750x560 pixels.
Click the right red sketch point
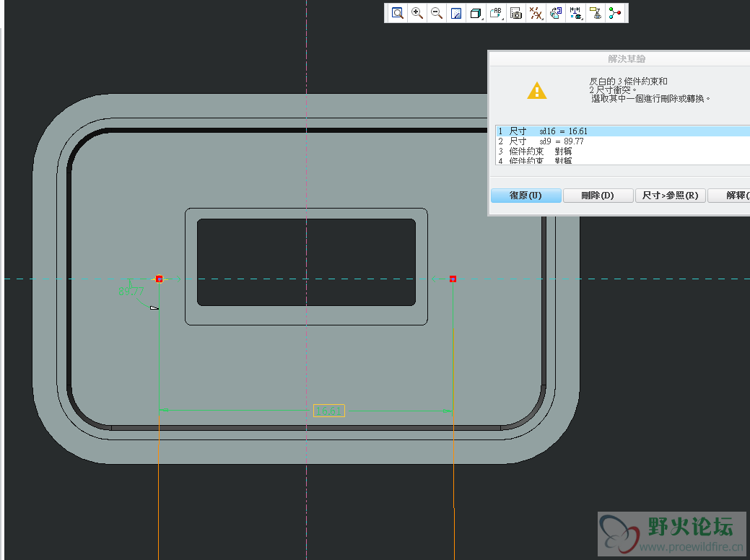click(453, 279)
